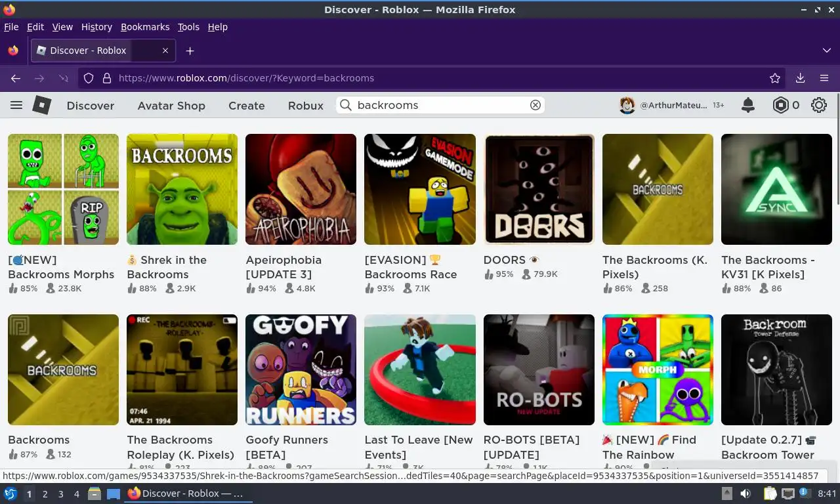Screen dimensions: 840x504
Task: Click the @ArthurMateu username
Action: point(673,105)
